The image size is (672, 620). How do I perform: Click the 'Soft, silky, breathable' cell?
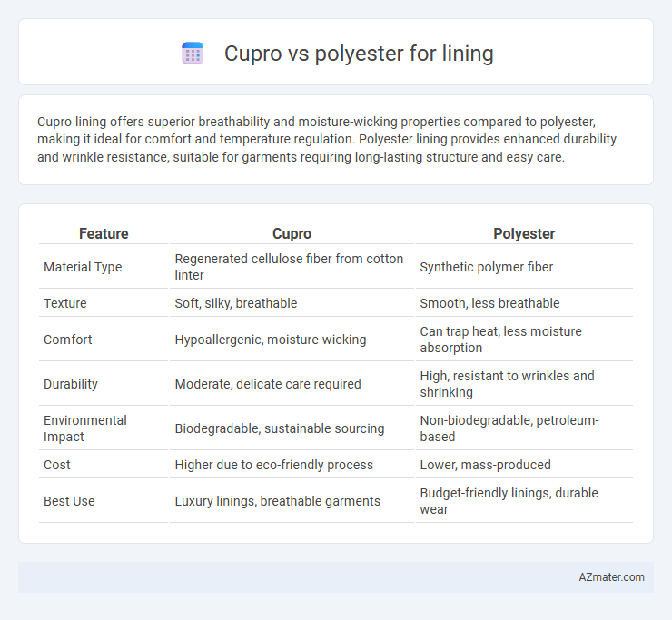click(292, 303)
